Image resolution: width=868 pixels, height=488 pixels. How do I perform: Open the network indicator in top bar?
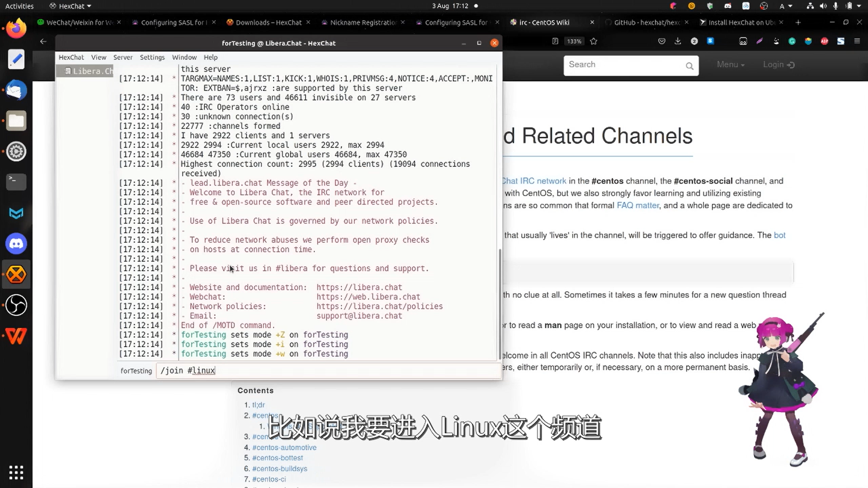click(x=810, y=6)
